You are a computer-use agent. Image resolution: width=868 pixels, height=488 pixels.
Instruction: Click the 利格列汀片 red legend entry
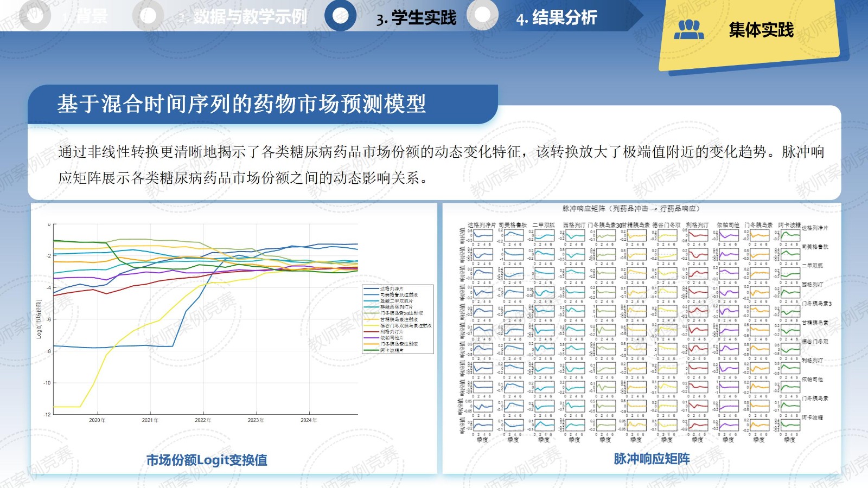coord(392,332)
